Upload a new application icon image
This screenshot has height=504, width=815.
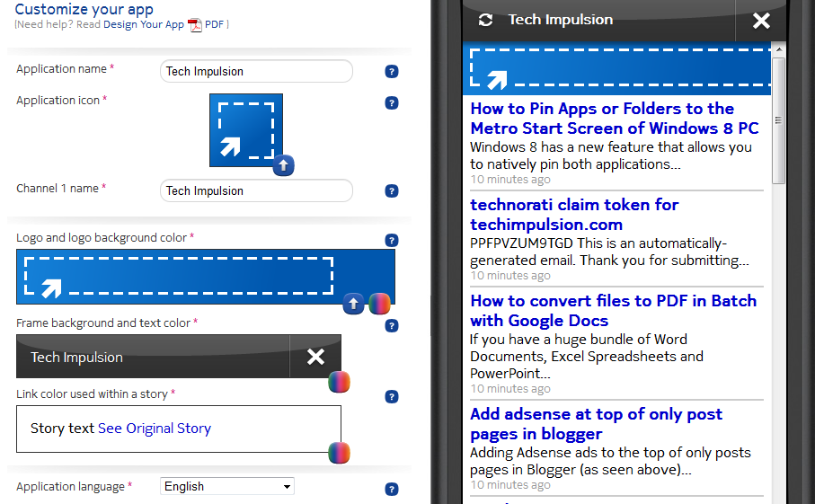point(283,165)
